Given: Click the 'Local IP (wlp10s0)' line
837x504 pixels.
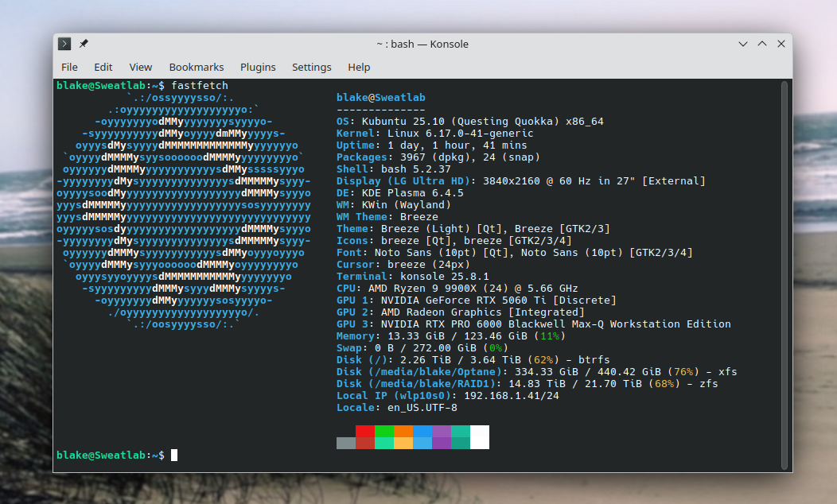Looking at the screenshot, I should 447,395.
